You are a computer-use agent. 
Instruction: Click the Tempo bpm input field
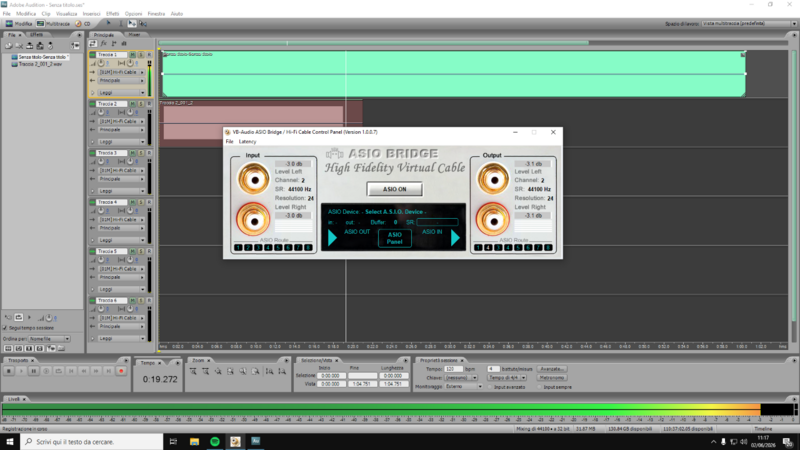(x=453, y=369)
